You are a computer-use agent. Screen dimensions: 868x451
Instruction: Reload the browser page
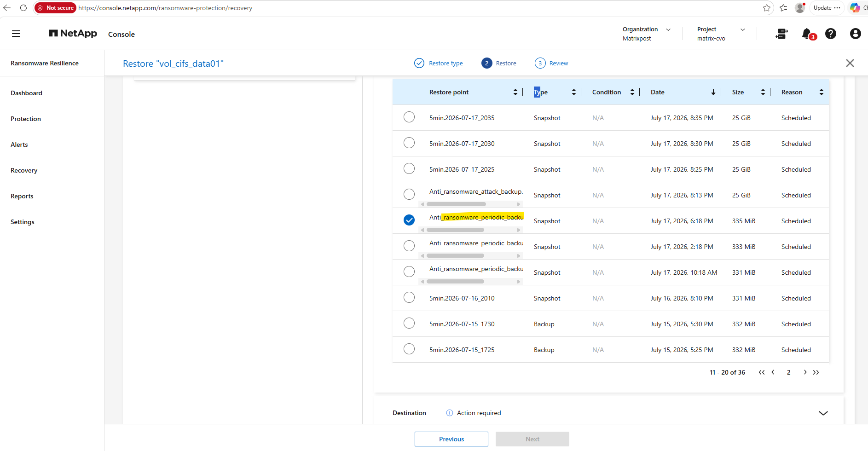pos(23,8)
